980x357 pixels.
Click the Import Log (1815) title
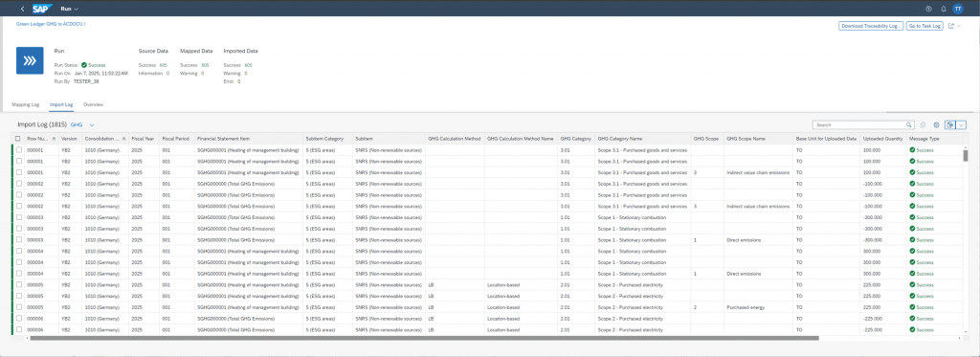42,125
